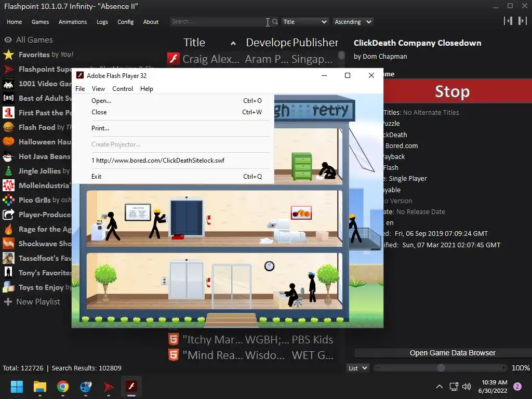Collapse the right sidebar toggle icon
The height and width of the screenshot is (399, 532).
click(x=523, y=21)
